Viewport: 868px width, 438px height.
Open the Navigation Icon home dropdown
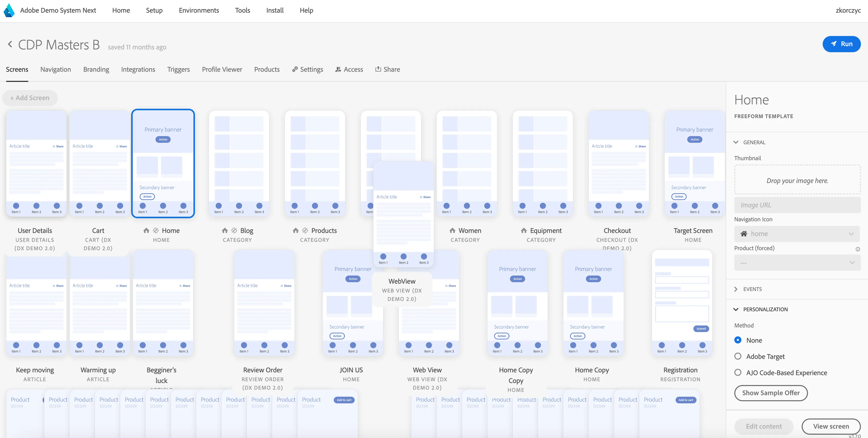click(797, 234)
